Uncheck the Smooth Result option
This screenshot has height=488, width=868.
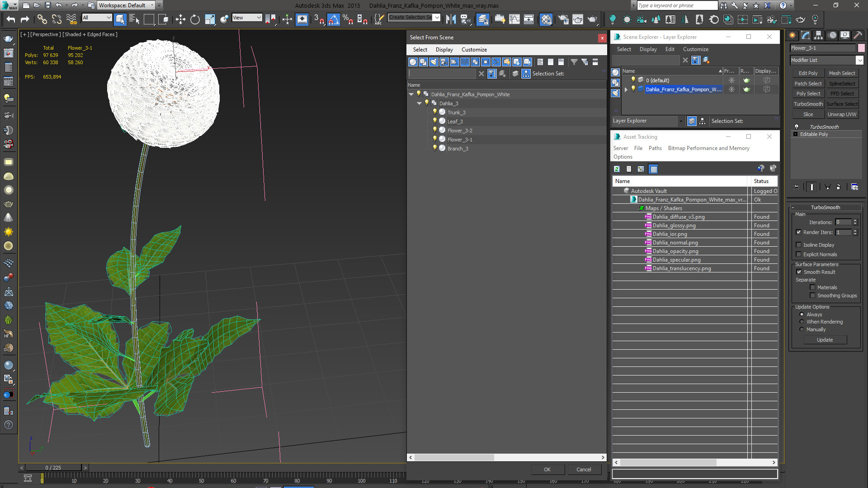[x=799, y=272]
